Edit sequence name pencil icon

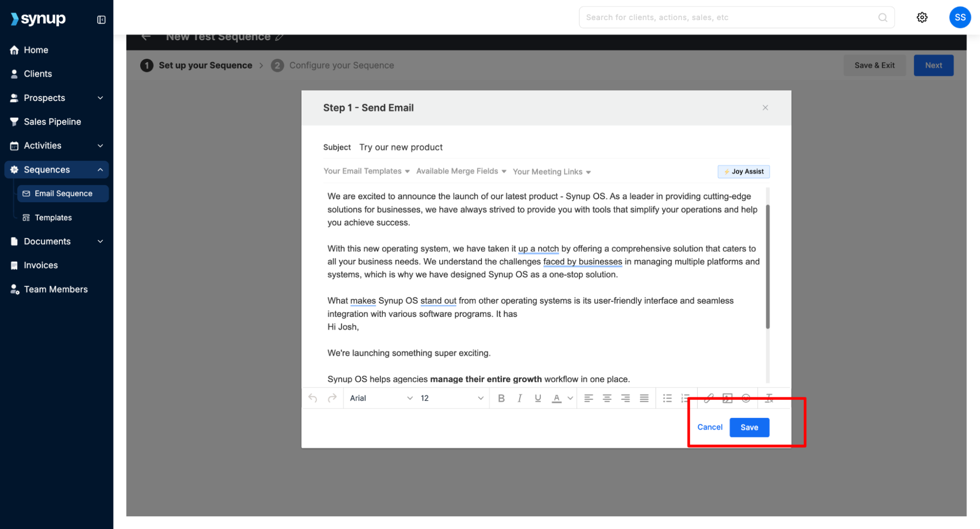(x=279, y=37)
